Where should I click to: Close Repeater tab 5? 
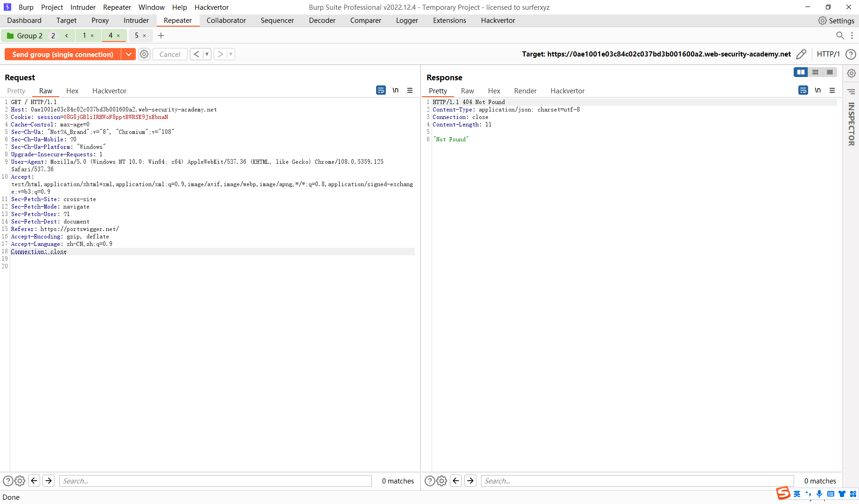[145, 35]
